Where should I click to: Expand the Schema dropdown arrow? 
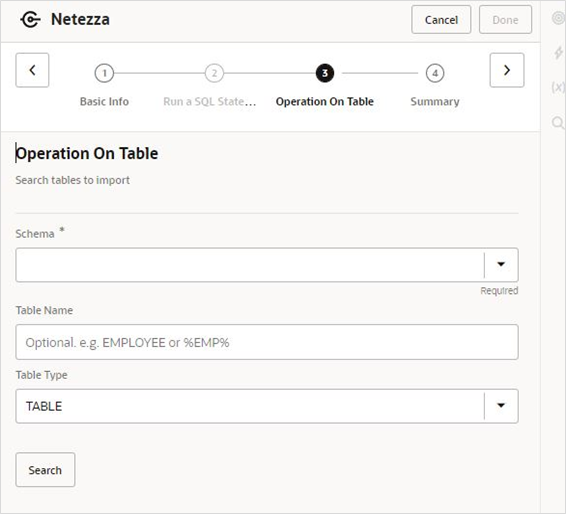click(x=501, y=265)
